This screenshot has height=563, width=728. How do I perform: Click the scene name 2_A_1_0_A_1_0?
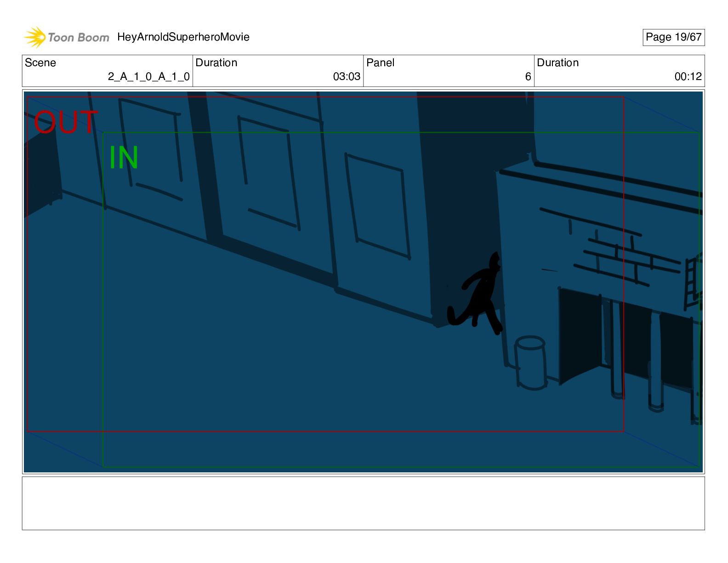click(149, 76)
